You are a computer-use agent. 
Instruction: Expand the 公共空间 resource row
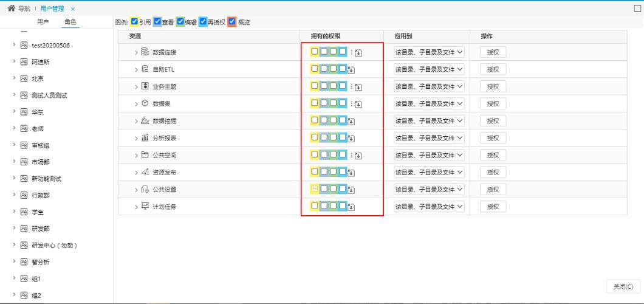[136, 156]
